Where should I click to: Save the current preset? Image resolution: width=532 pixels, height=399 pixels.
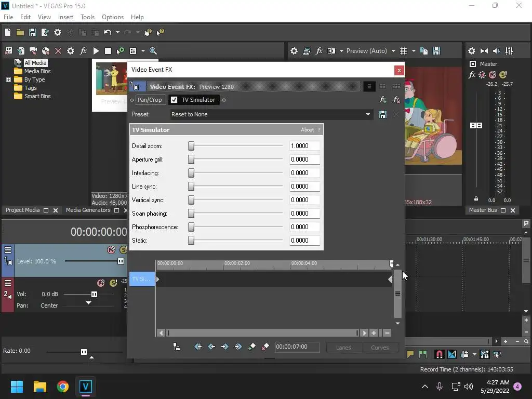coord(383,114)
